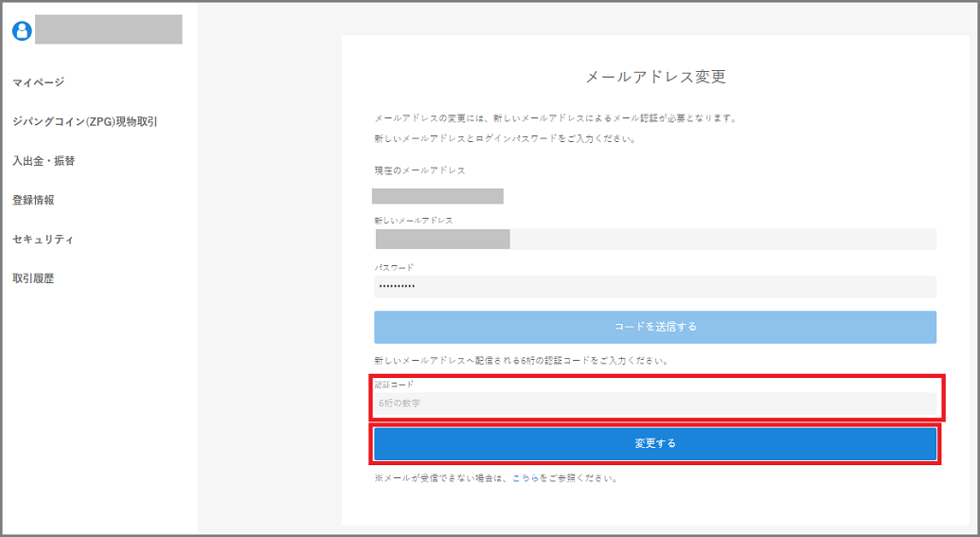This screenshot has height=537, width=980.
Task: Go to 入出金・振替 section
Action: pyautogui.click(x=44, y=161)
